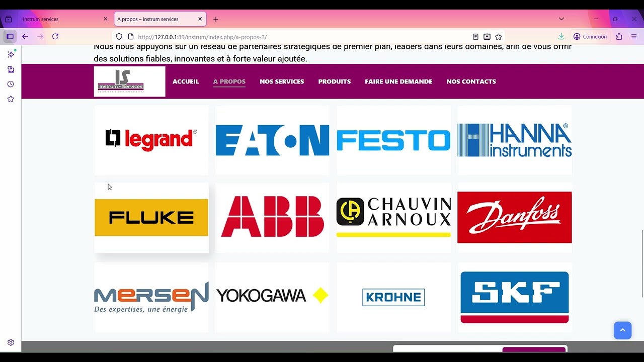Click the Krohne partner logo

393,297
